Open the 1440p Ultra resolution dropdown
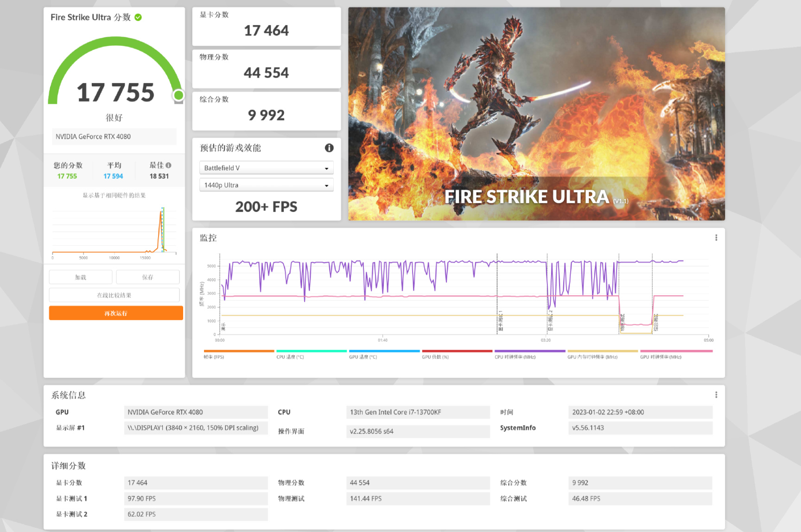 click(x=267, y=185)
